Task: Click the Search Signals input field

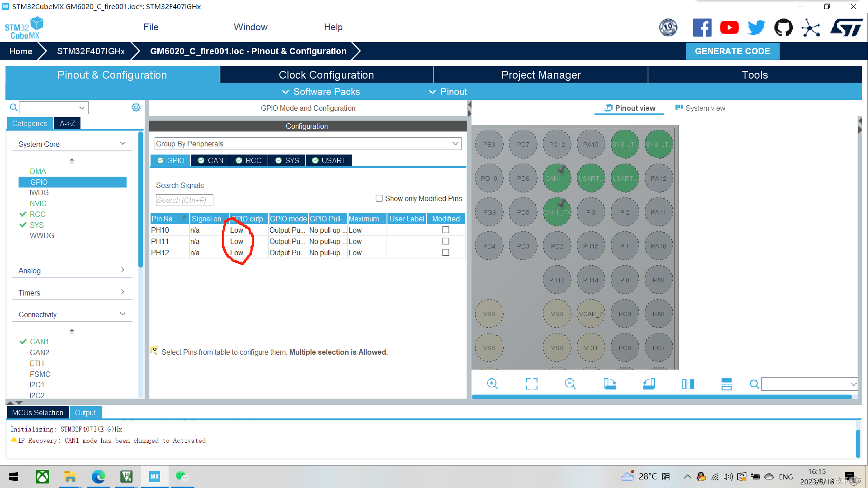Action: [184, 200]
